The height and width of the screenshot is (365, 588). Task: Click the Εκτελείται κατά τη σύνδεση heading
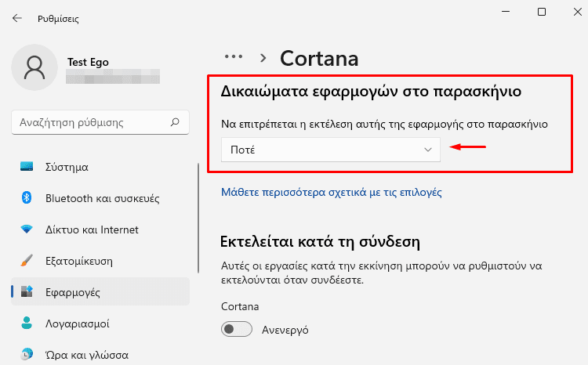pyautogui.click(x=320, y=242)
